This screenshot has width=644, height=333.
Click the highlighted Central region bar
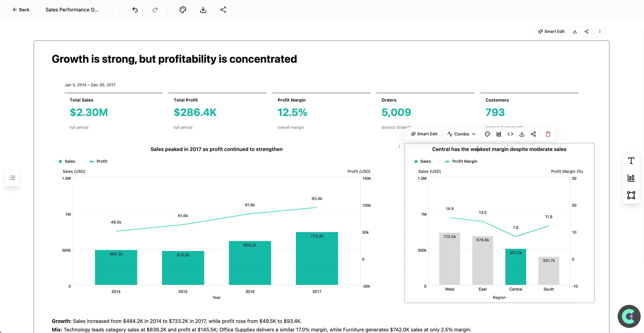pyautogui.click(x=515, y=267)
